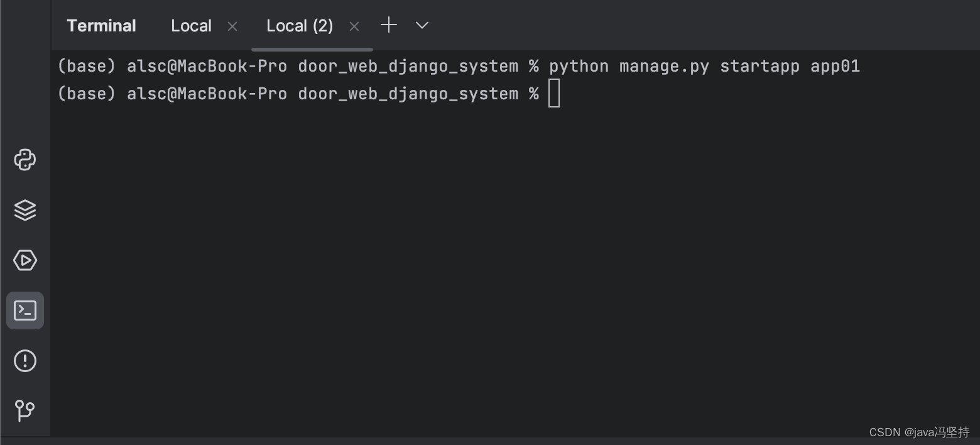
Task: Click the CSDN @java watermark text
Action: [x=919, y=432]
